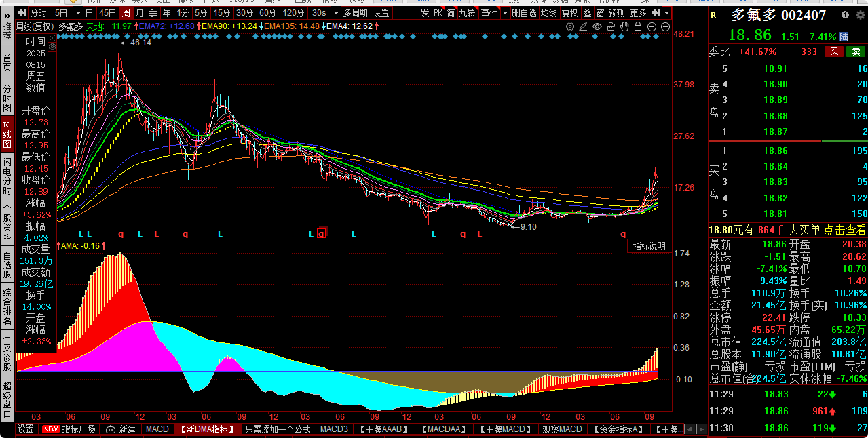Image resolution: width=868 pixels, height=438 pixels.
Task: Open dropdown at far right of toolbar
Action: coord(666,13)
